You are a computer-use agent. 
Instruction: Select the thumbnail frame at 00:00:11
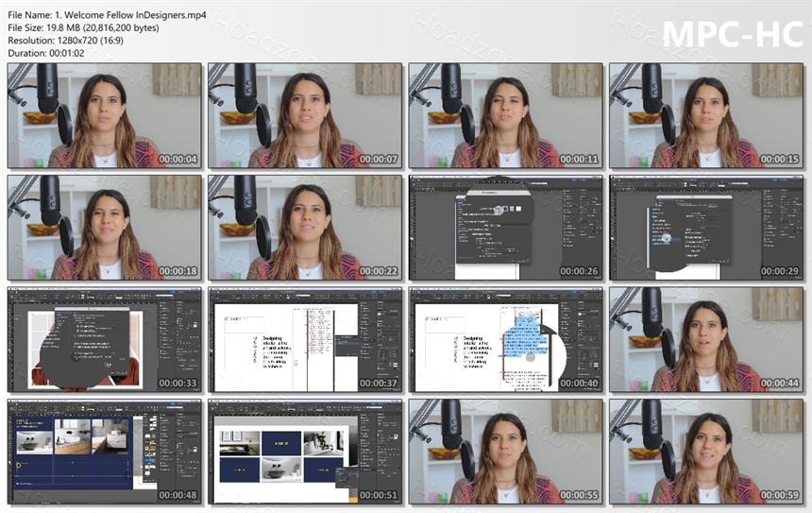(505, 115)
